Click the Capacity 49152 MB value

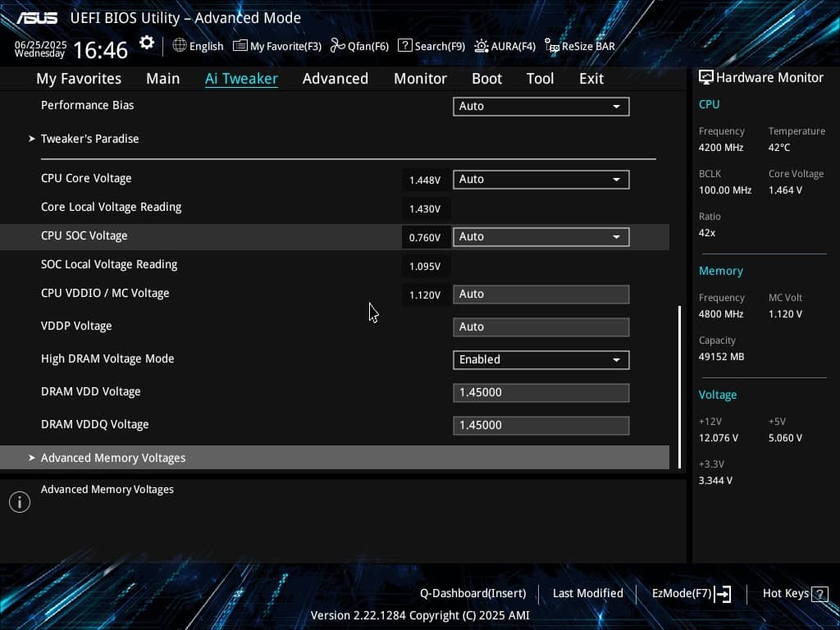pyautogui.click(x=721, y=357)
